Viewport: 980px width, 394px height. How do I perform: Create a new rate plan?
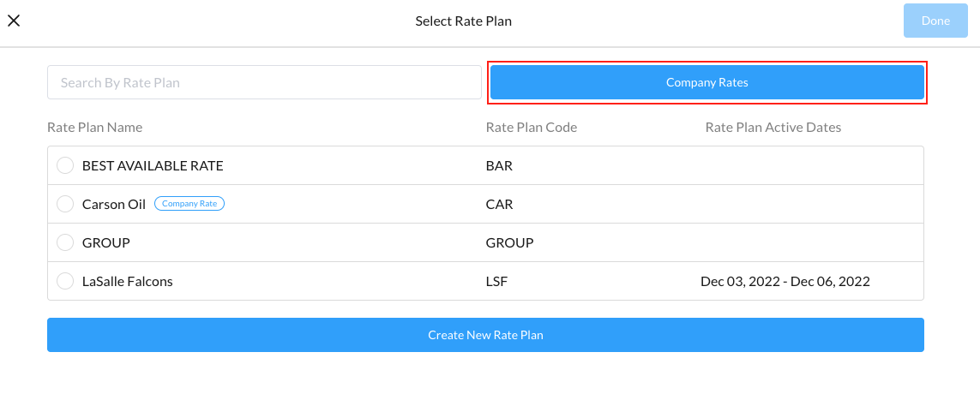click(x=485, y=335)
